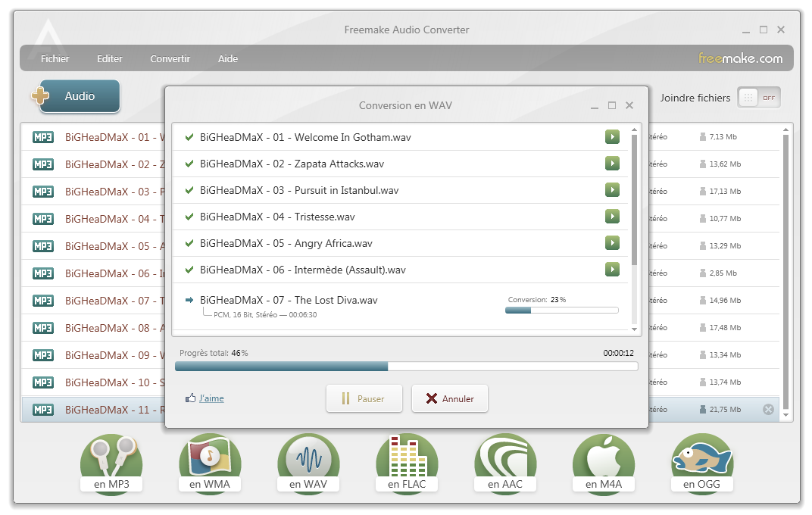This screenshot has width=812, height=515.
Task: Click the 2,85 Mb size value
Action: click(723, 273)
